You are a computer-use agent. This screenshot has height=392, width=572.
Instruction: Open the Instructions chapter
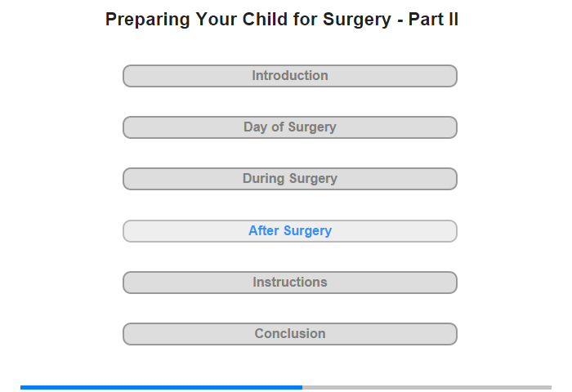pyautogui.click(x=289, y=283)
